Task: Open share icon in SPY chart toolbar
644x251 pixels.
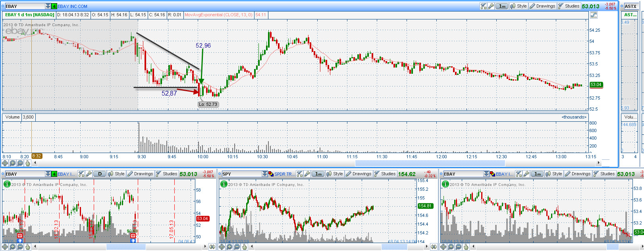Action: [x=299, y=174]
